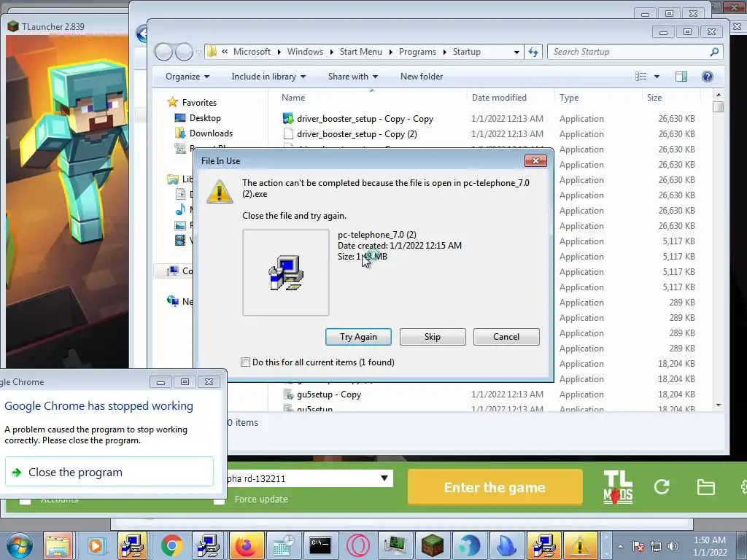Expand the address bar history dropdown

pos(516,52)
